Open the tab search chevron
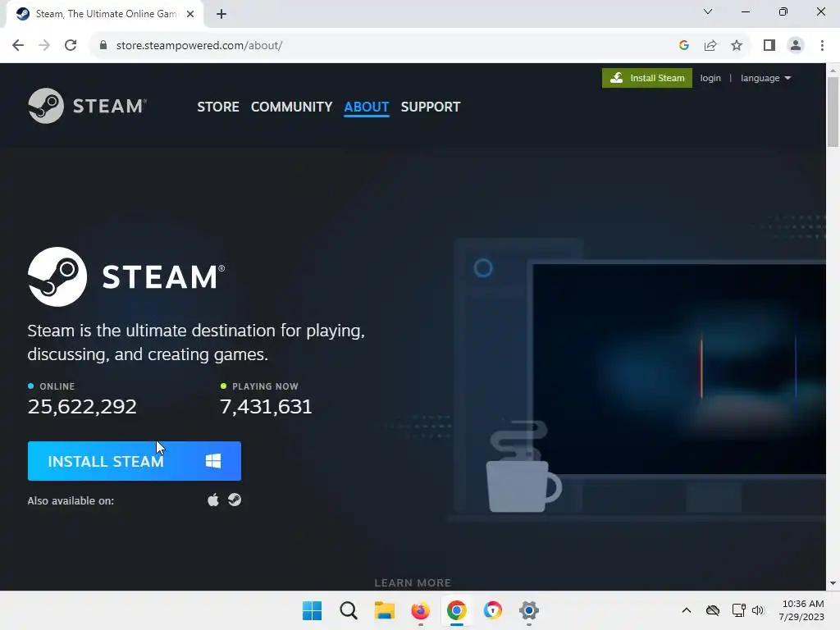The image size is (840, 630). click(x=708, y=11)
